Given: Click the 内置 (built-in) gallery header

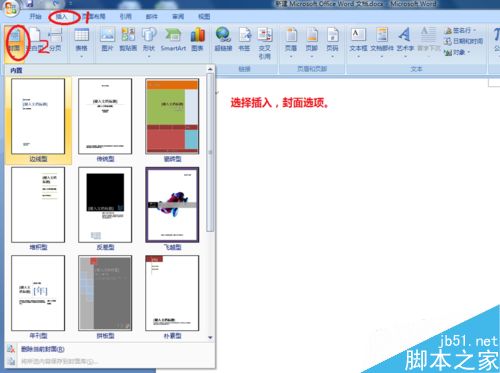Looking at the screenshot, I should click(x=106, y=70).
